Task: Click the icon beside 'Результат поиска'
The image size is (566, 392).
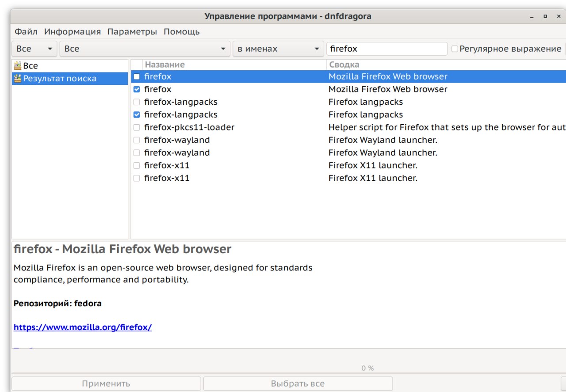Action: [18, 79]
